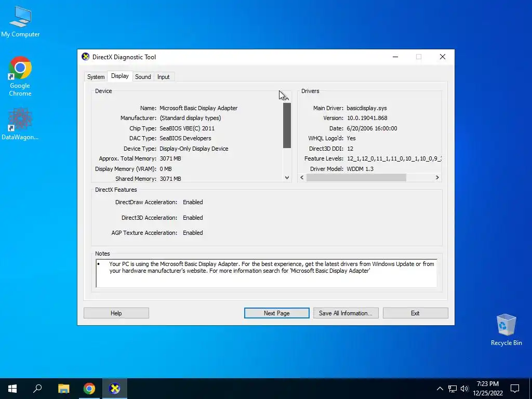The height and width of the screenshot is (399, 532).
Task: Minimize the DirectX Diagnostic Tool window
Action: coord(395,57)
